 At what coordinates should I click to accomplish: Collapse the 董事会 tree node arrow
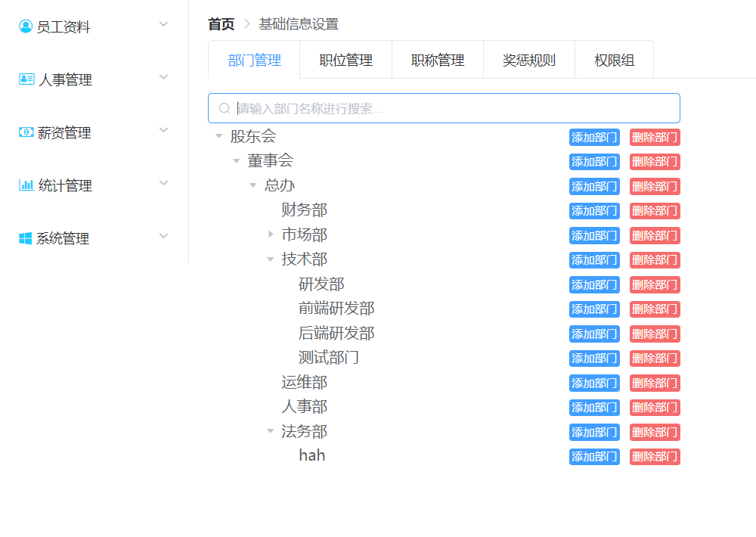pos(236,160)
